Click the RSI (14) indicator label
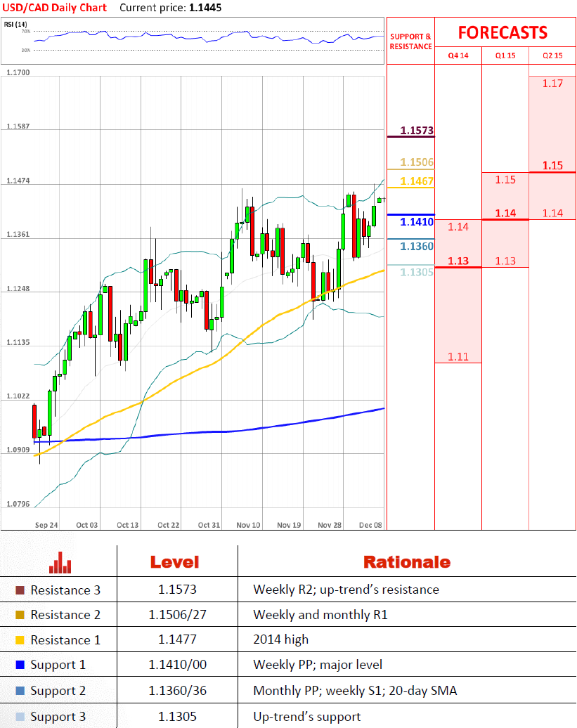 (15, 24)
